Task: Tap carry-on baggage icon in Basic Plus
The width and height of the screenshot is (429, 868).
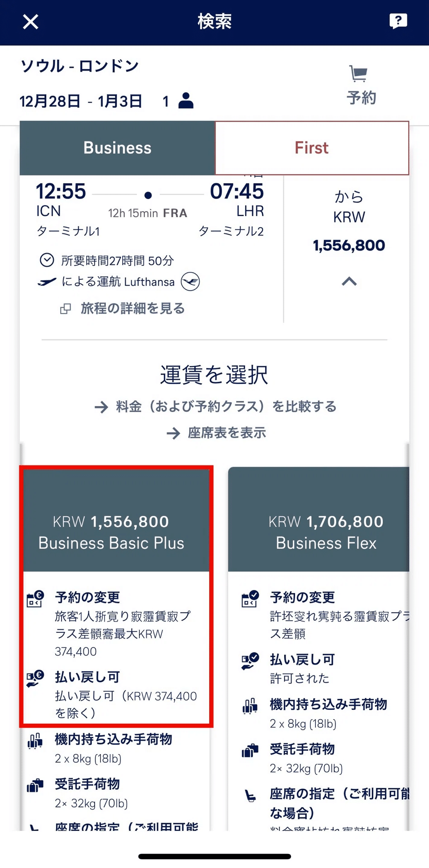Action: click(35, 741)
